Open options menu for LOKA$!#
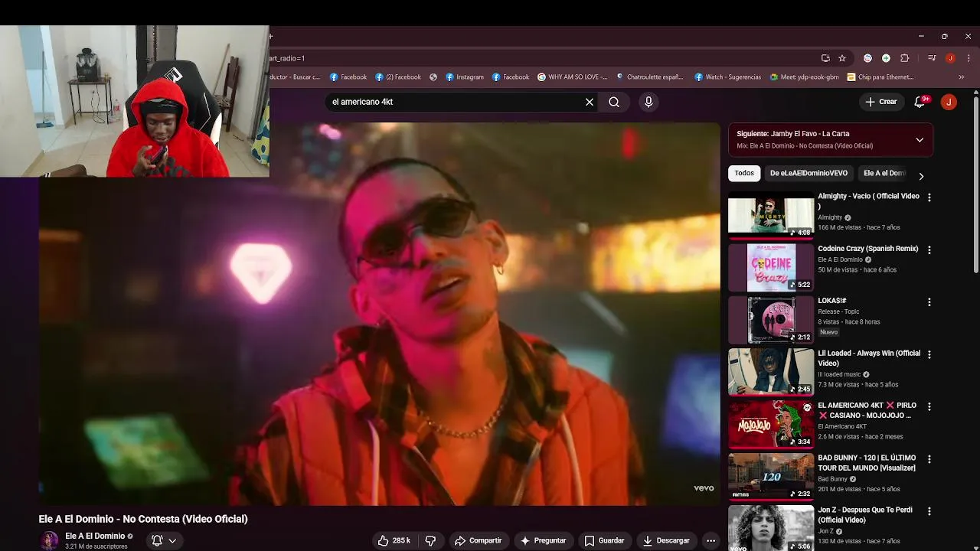Screen dimensions: 980x551 click(929, 302)
